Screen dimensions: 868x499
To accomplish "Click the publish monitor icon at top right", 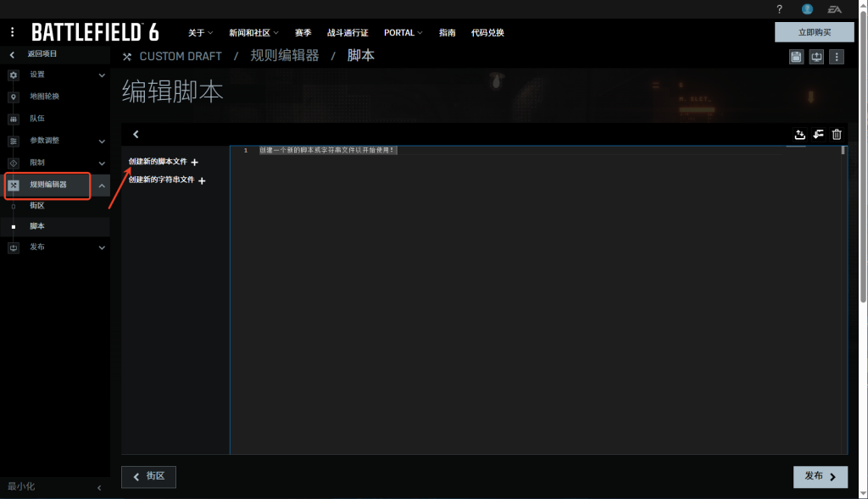I will [816, 57].
